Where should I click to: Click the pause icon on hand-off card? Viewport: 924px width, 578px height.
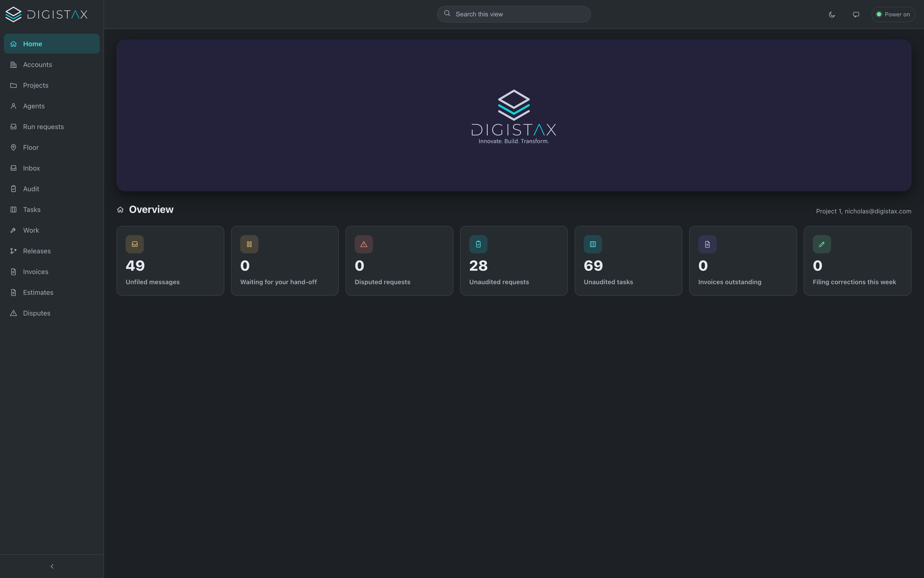249,244
